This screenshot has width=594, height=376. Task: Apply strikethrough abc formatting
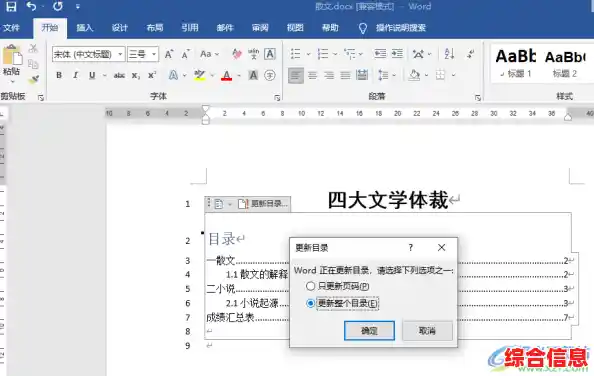[x=119, y=75]
